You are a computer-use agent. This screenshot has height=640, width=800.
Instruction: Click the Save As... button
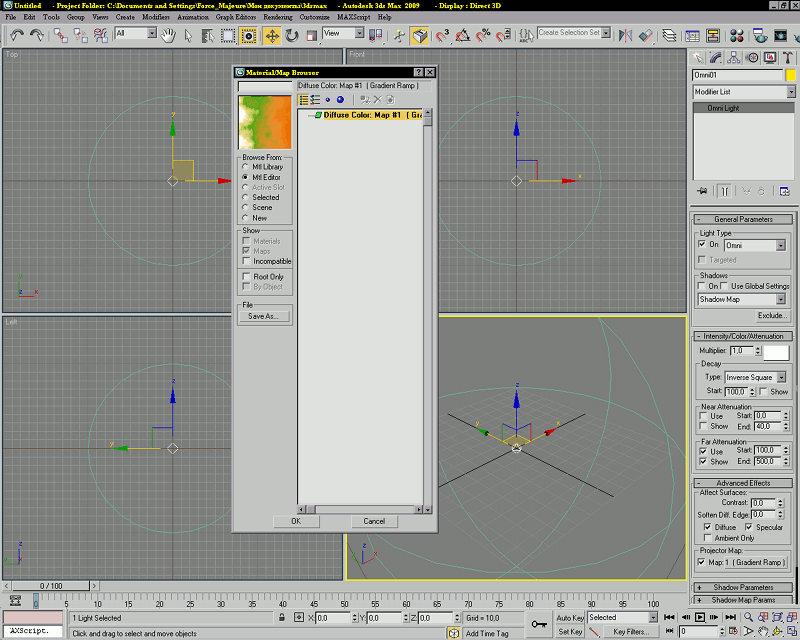click(264, 316)
